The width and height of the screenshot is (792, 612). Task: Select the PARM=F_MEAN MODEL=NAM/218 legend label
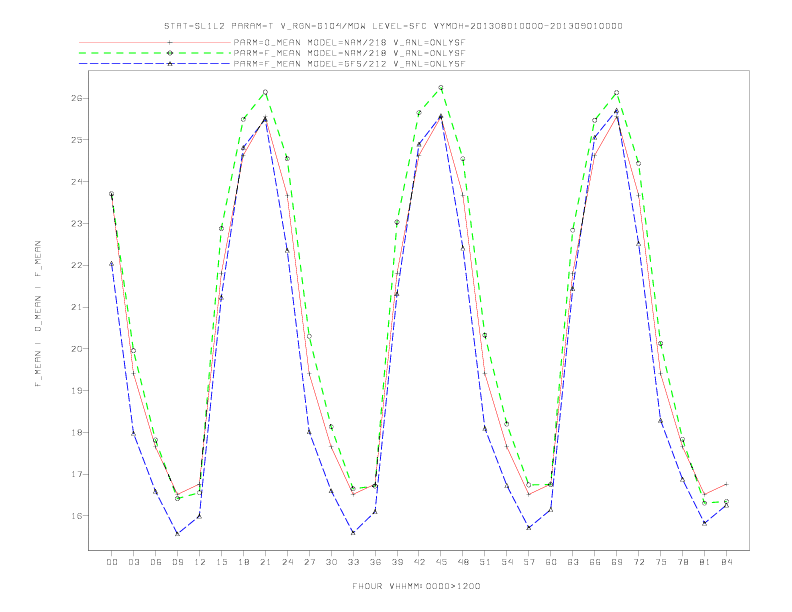(349, 53)
